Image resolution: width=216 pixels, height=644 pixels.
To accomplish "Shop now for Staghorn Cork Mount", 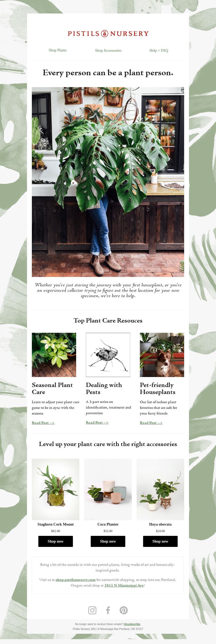I will coord(56,541).
